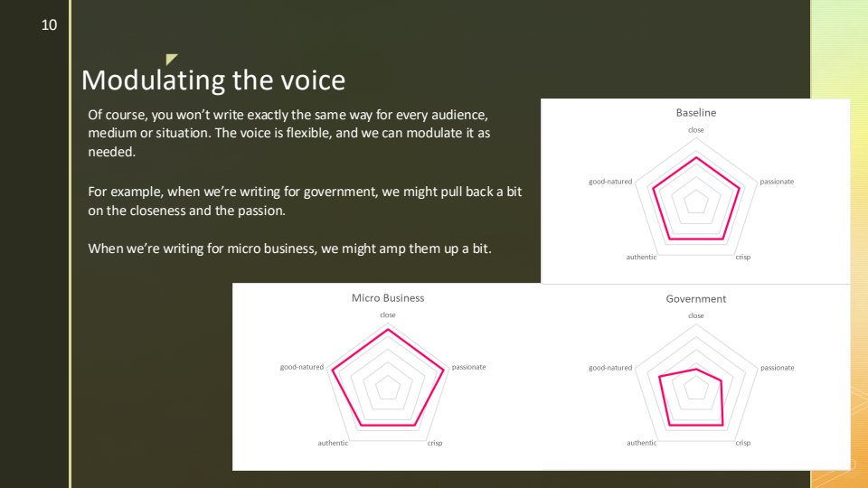Click 'good-natured' label on Government chart

click(610, 368)
